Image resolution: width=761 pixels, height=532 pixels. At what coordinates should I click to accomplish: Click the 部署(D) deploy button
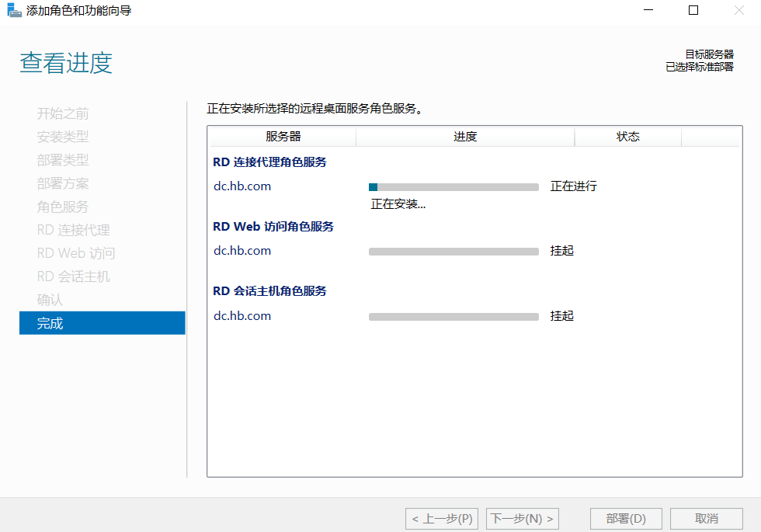pos(626,519)
